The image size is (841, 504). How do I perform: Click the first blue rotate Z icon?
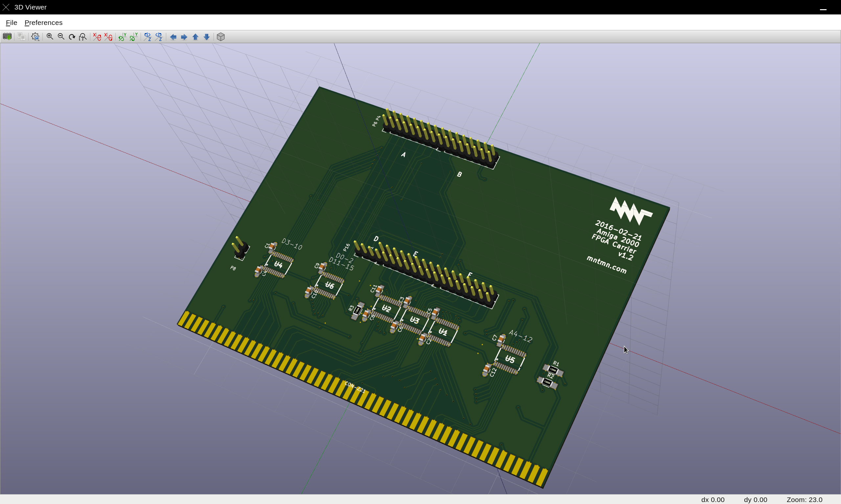(x=148, y=37)
